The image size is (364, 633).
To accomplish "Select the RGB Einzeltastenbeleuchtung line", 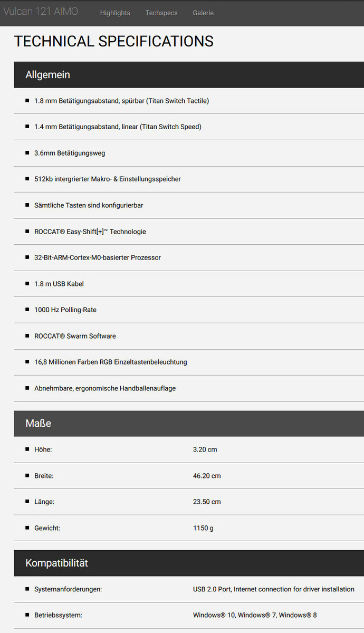I will click(x=111, y=362).
